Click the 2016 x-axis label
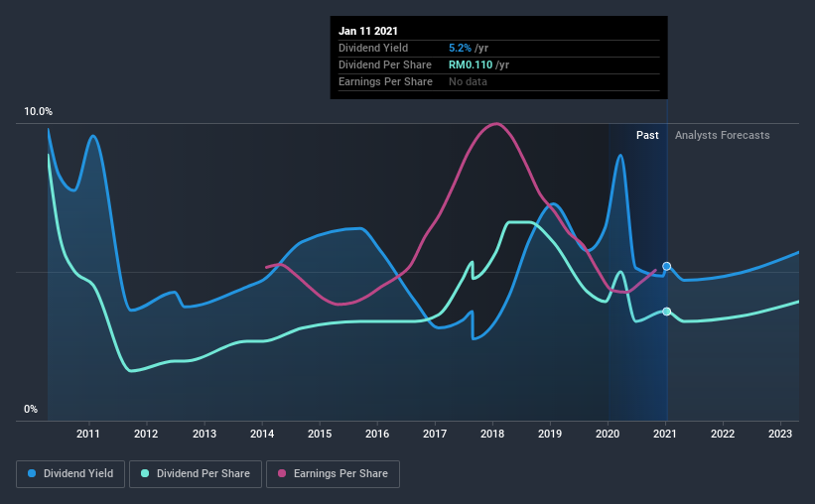The image size is (815, 504). pos(377,434)
